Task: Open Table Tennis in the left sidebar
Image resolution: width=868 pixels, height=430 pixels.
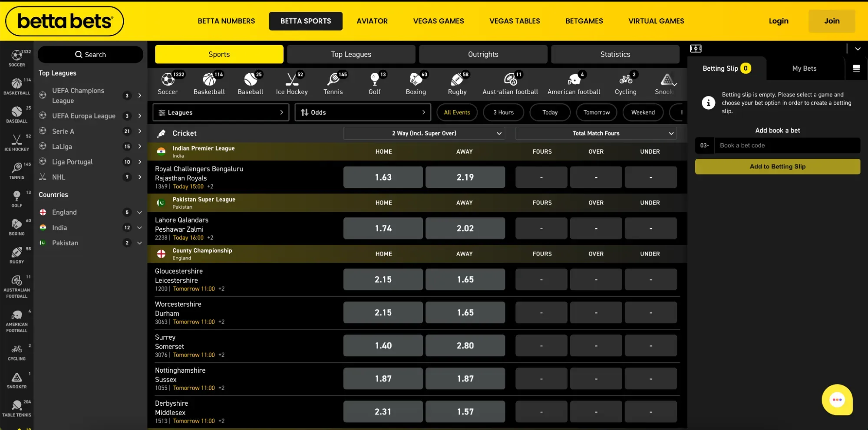Action: pyautogui.click(x=17, y=409)
